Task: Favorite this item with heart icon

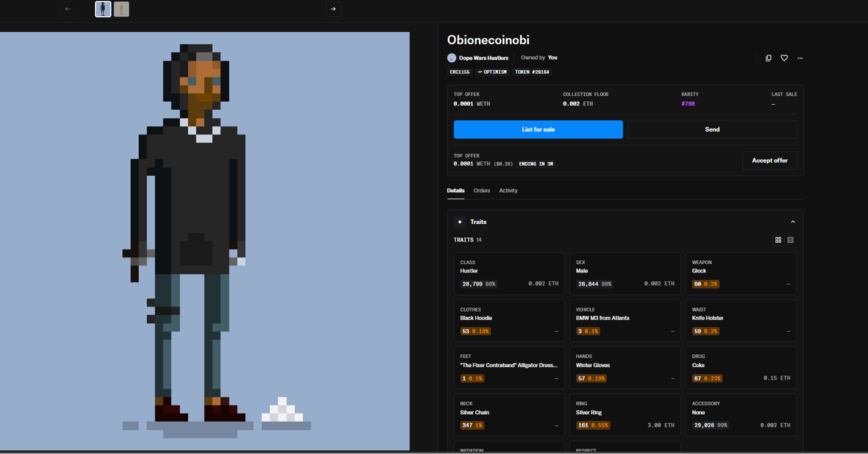Action: [784, 58]
